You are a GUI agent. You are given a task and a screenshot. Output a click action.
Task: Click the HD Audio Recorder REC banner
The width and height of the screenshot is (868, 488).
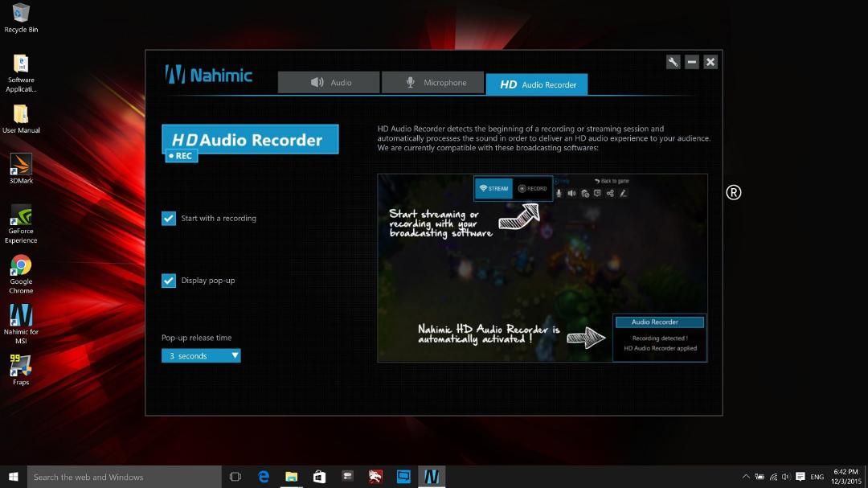pos(250,143)
